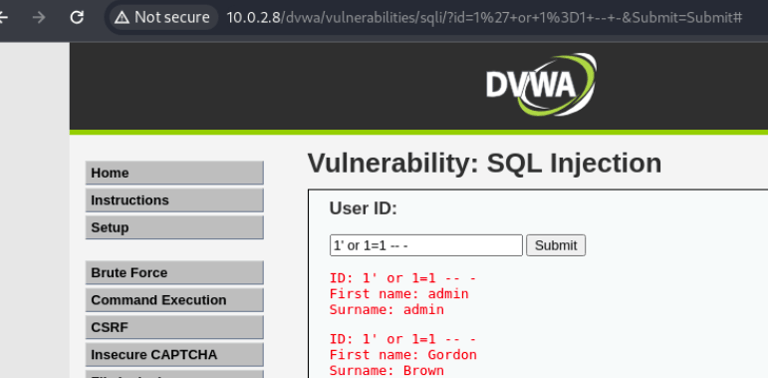The image size is (768, 378).
Task: Select the Brute Force vulnerability
Action: 174,273
